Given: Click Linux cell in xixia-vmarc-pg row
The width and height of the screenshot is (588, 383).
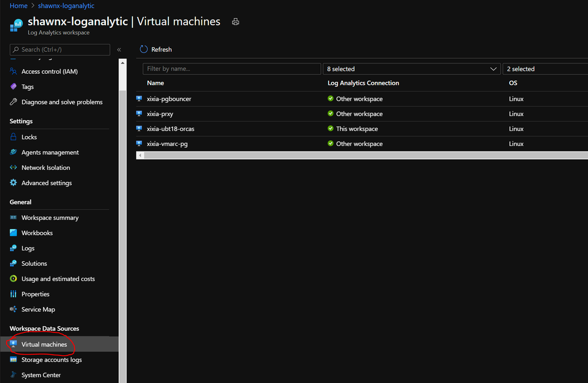Looking at the screenshot, I should tap(516, 143).
